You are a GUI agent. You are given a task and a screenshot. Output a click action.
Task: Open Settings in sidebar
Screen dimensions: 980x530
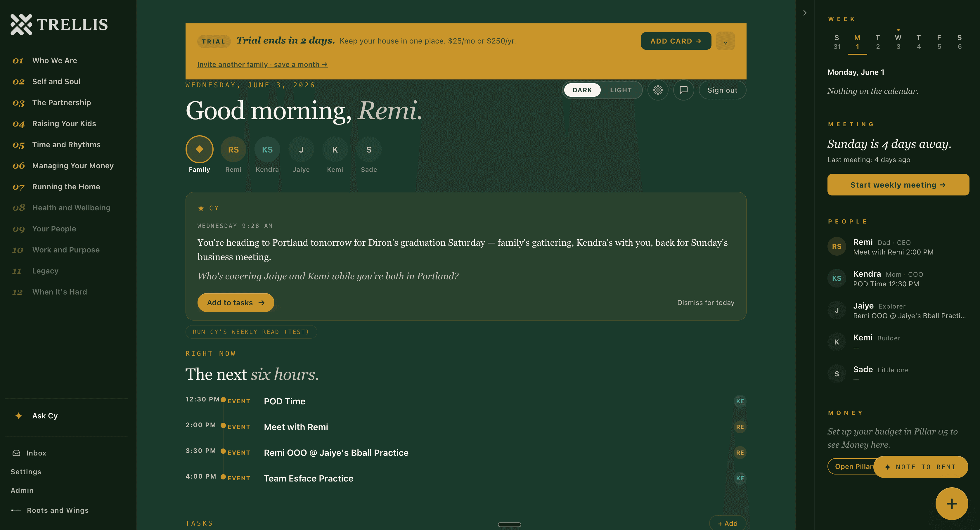click(x=26, y=472)
